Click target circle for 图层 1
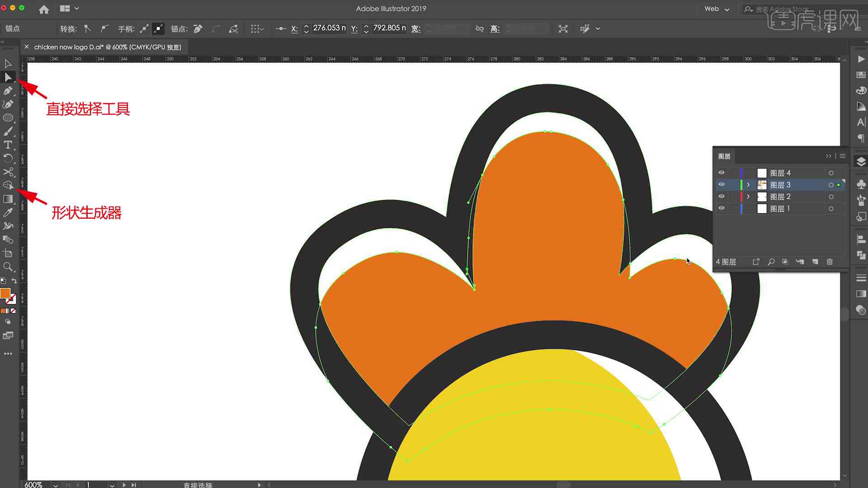Image resolution: width=868 pixels, height=488 pixels. tap(831, 209)
